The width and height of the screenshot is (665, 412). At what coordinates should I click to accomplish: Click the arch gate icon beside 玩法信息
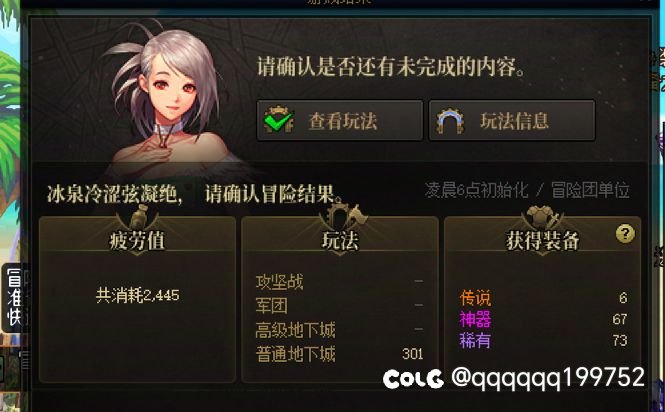click(x=450, y=121)
